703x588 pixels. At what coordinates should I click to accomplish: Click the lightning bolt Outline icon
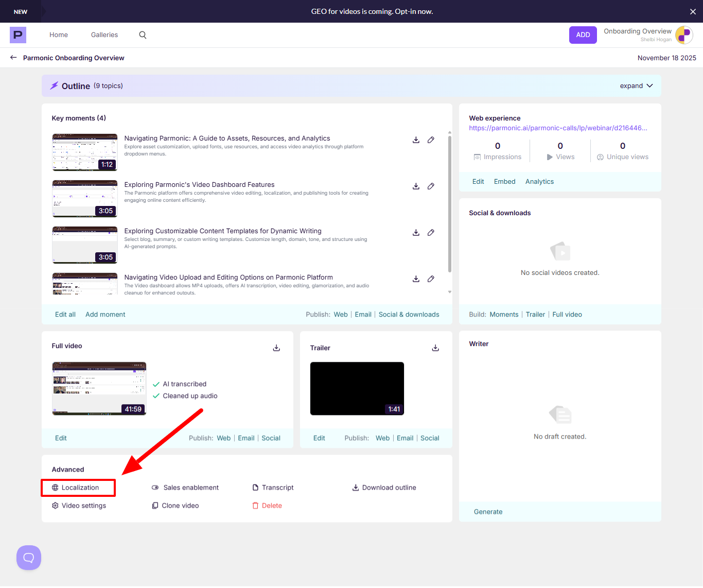point(54,85)
